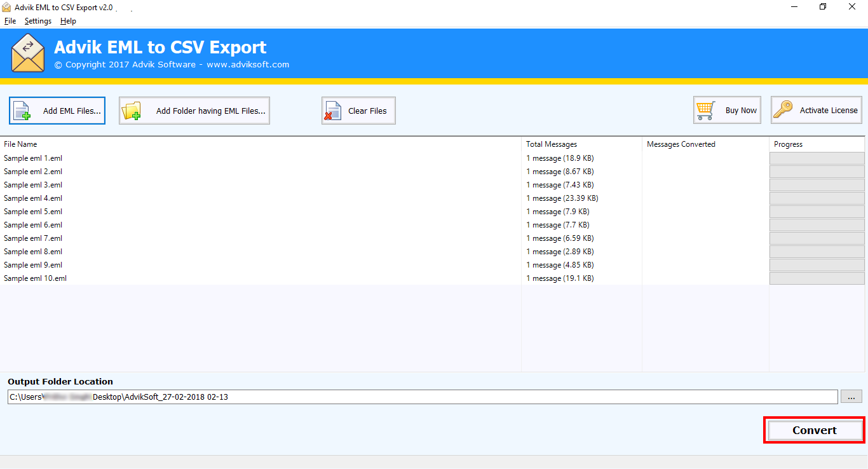Open the Help menu

[68, 21]
